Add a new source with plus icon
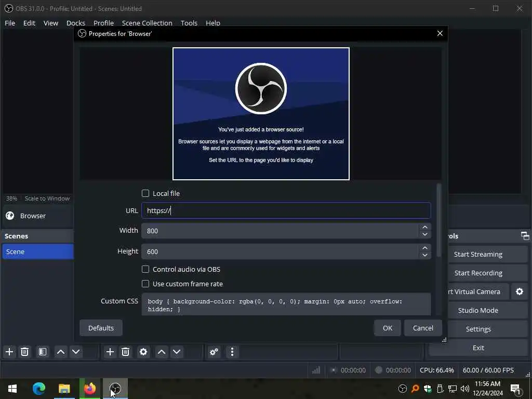Image resolution: width=532 pixels, height=399 pixels. tap(110, 352)
